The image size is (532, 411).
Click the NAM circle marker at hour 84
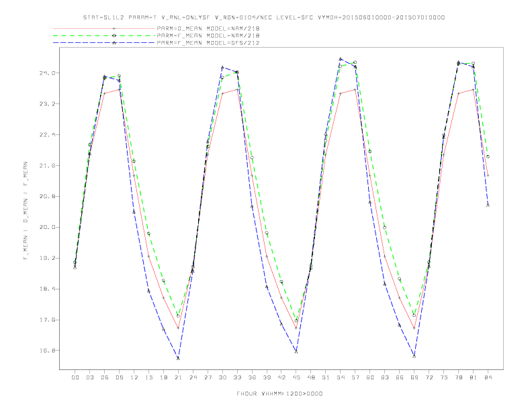click(488, 156)
